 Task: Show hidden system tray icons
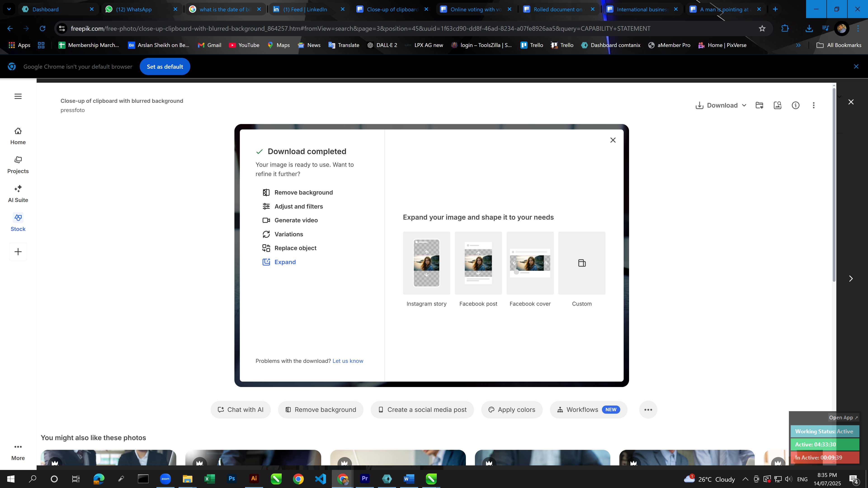pos(745,479)
